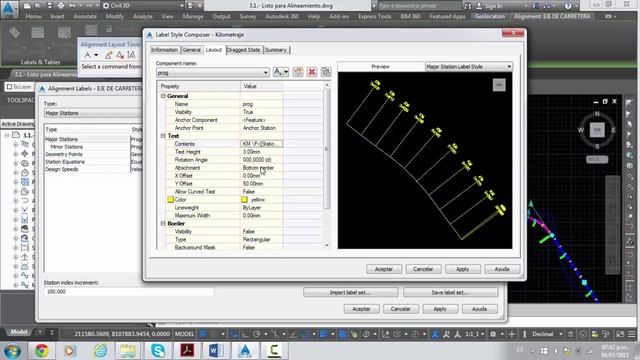Screen dimensions: 640x360
Task: Click the ViewCube in the drawing area
Action: tap(597, 130)
